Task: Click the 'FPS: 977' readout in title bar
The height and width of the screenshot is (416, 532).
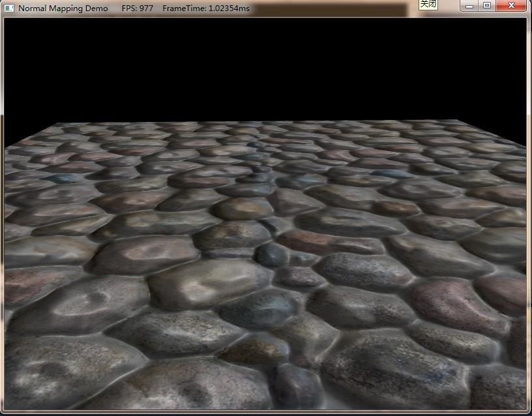Action: pyautogui.click(x=137, y=8)
